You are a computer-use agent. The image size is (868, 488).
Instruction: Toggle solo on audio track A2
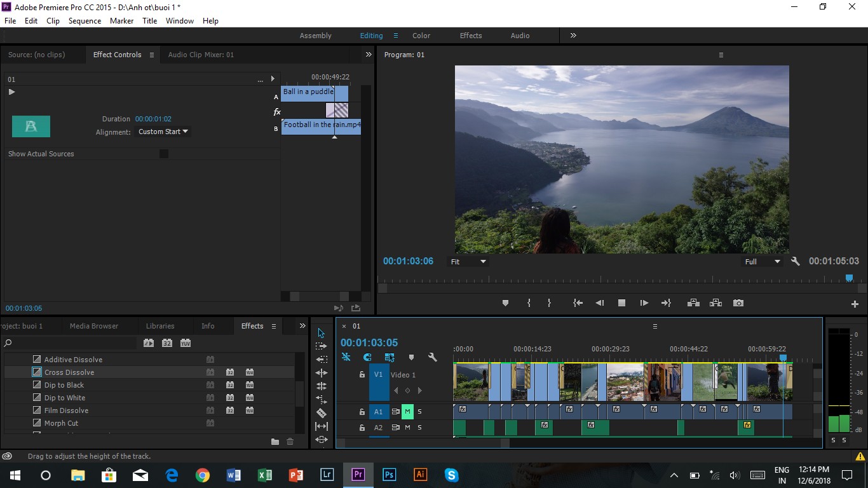(x=419, y=428)
